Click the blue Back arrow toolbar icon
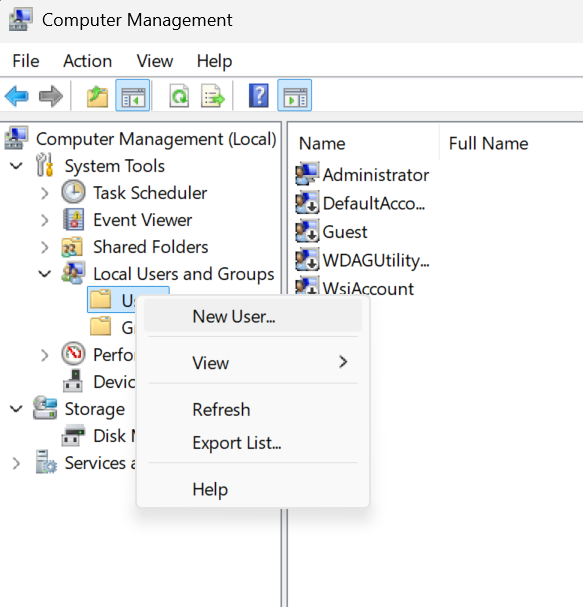 17,96
